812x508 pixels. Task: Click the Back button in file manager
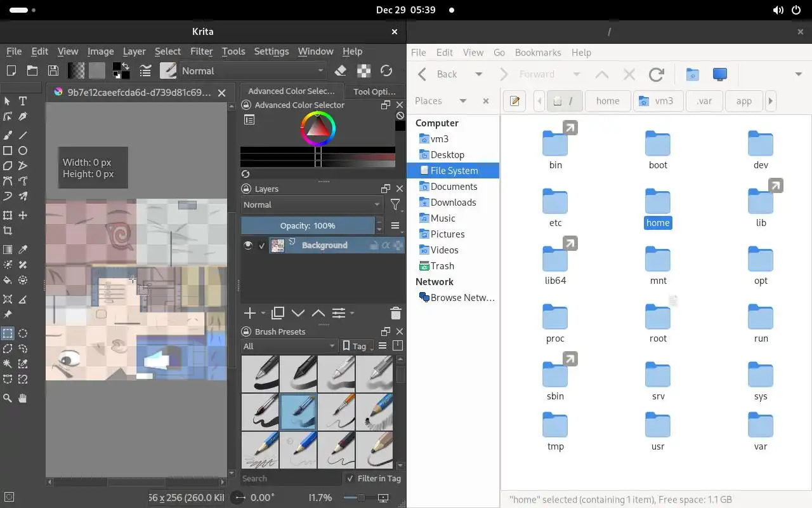click(439, 74)
